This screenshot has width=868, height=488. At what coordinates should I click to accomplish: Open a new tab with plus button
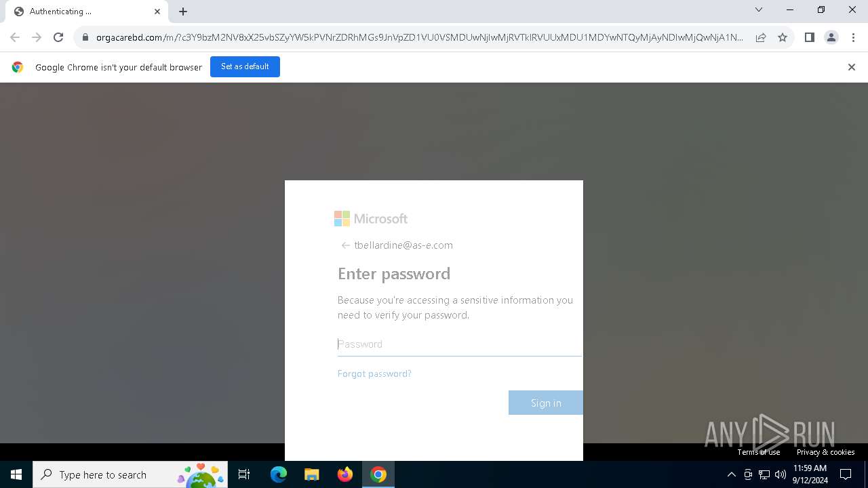pos(183,12)
